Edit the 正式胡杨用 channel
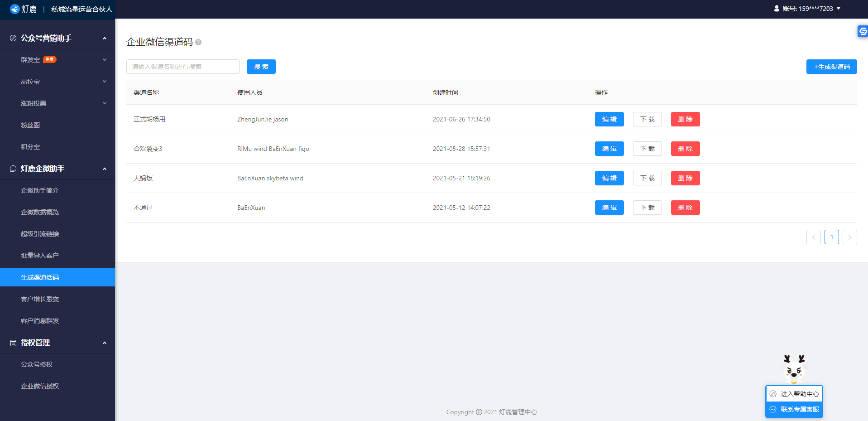The width and height of the screenshot is (868, 421). [x=609, y=119]
